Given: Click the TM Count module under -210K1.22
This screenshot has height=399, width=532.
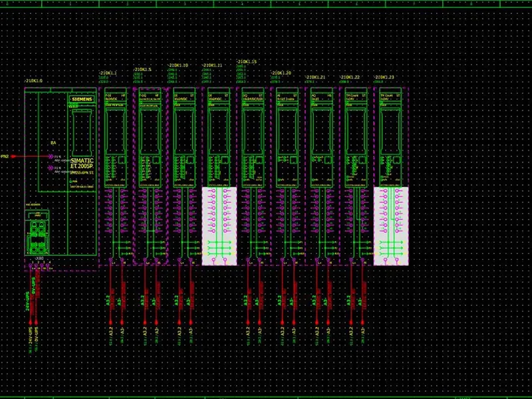Looking at the screenshot, I should [x=356, y=138].
